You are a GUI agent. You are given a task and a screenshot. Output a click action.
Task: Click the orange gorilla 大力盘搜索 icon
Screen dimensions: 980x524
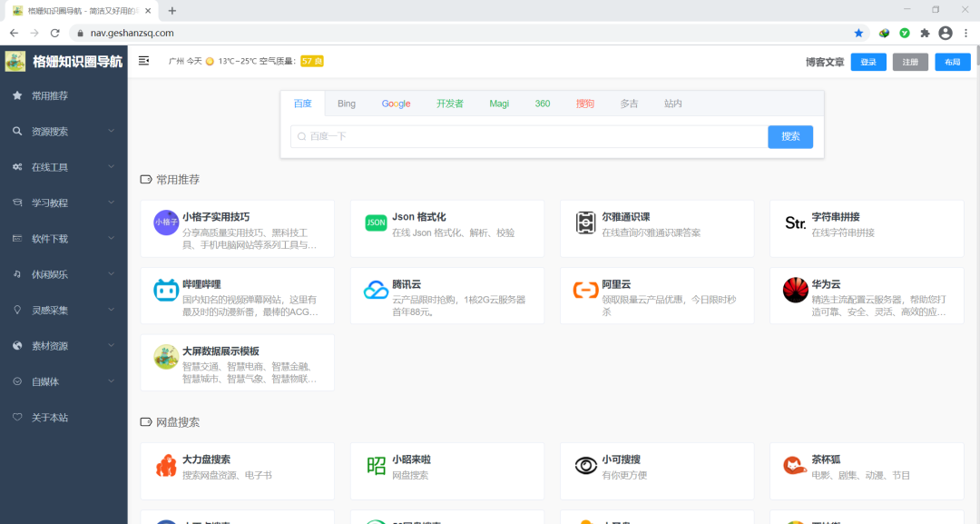166,466
